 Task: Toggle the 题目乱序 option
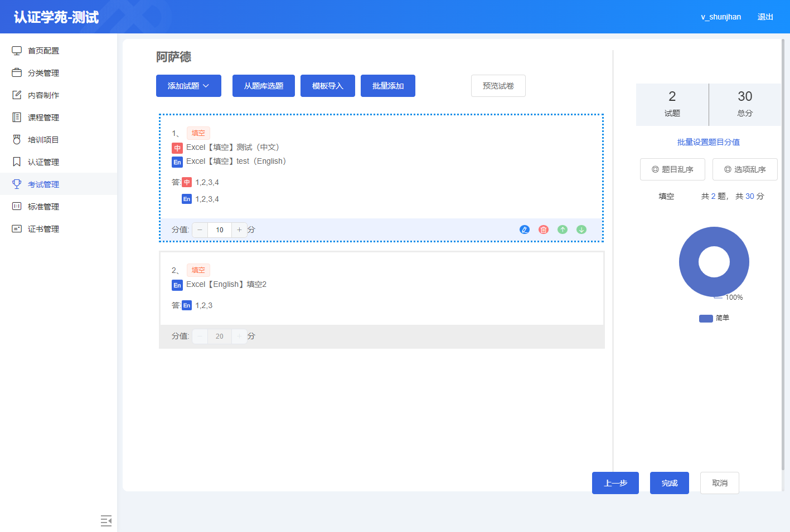tap(672, 169)
